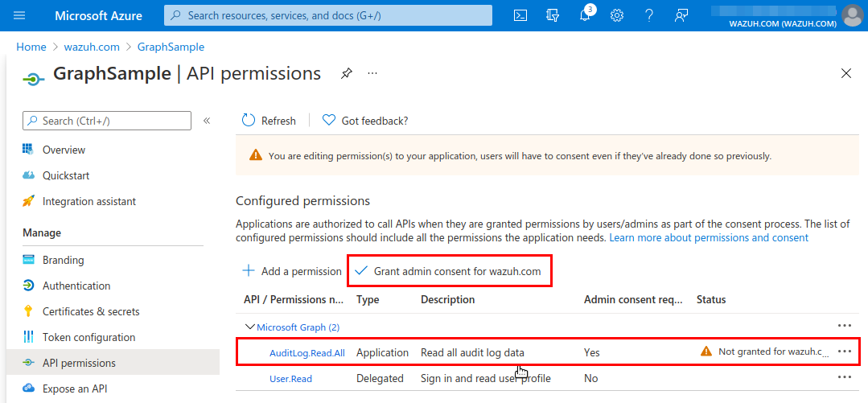Open ellipsis menu for User.Read row
This screenshot has width=868, height=403.
(x=844, y=377)
